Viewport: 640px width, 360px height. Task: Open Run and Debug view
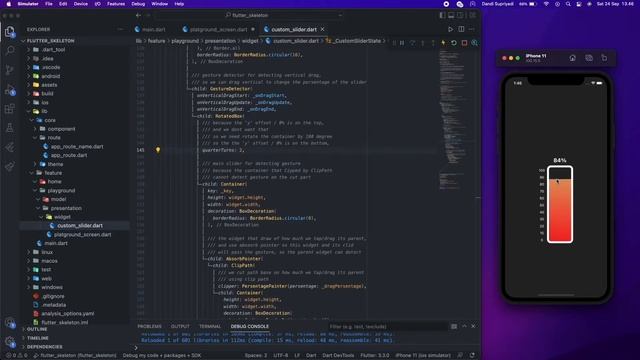point(10,89)
